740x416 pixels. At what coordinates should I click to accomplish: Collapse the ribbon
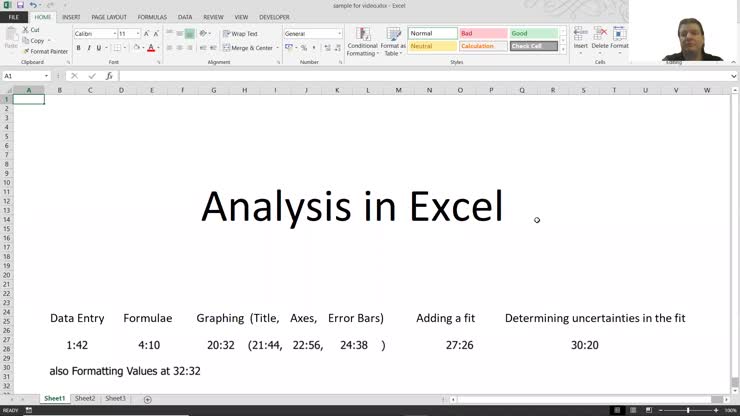click(x=733, y=62)
